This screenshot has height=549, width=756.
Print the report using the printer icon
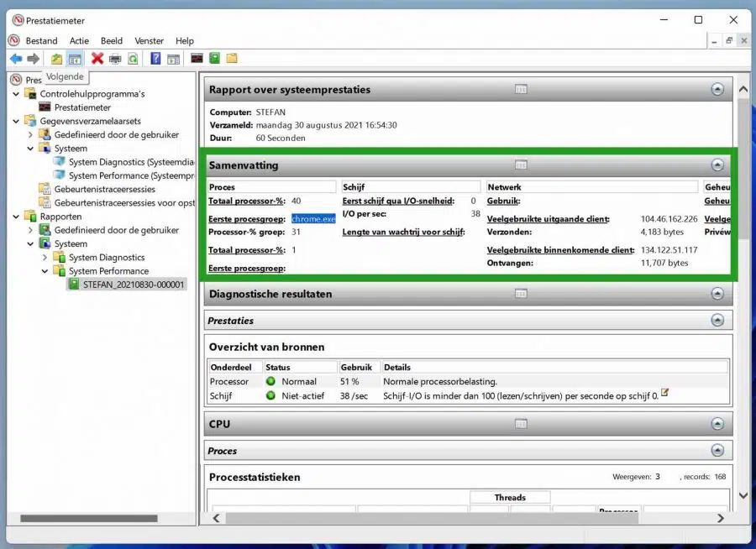click(115, 59)
